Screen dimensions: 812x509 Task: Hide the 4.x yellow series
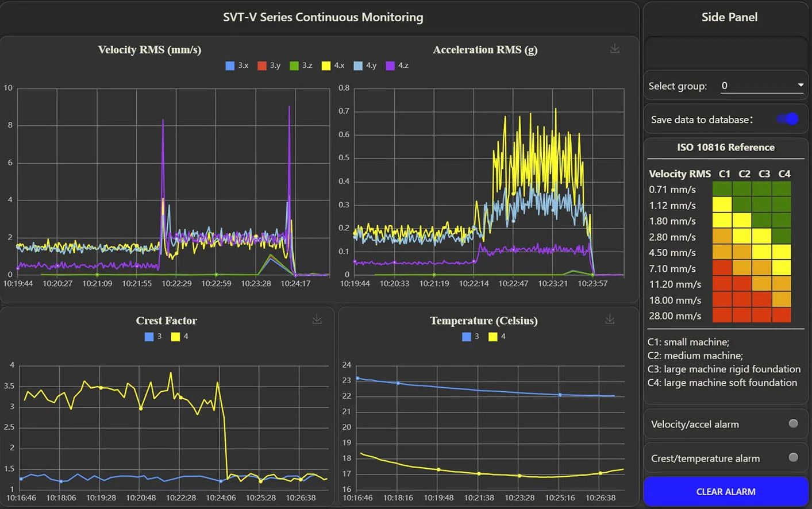(326, 65)
